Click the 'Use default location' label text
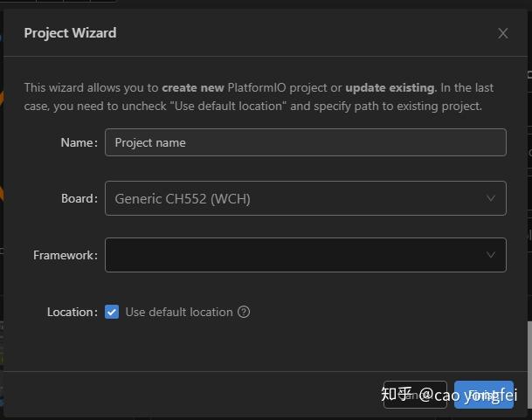This screenshot has width=532, height=420. tap(179, 312)
